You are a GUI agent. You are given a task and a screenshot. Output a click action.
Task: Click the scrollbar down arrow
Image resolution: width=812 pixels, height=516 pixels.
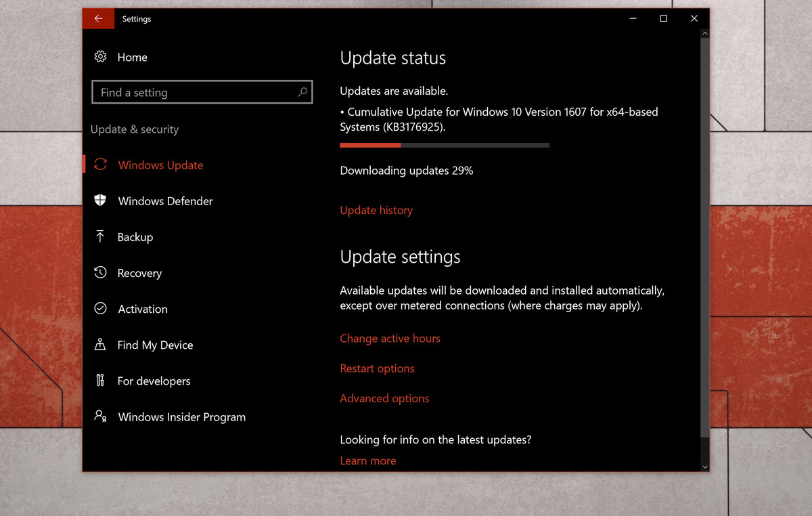[704, 467]
